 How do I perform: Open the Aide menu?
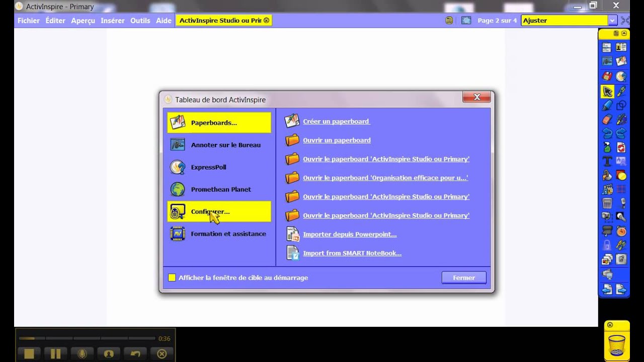pyautogui.click(x=164, y=21)
